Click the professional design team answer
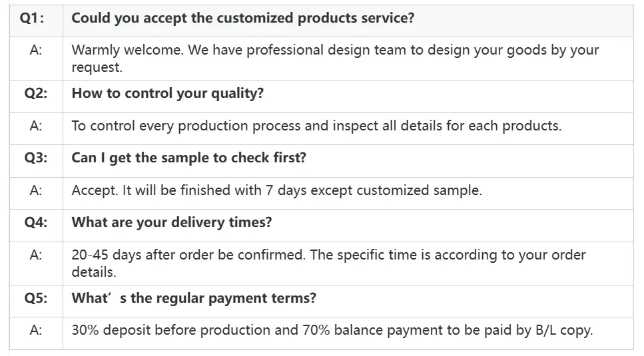This screenshot has width=644, height=356. (x=335, y=59)
